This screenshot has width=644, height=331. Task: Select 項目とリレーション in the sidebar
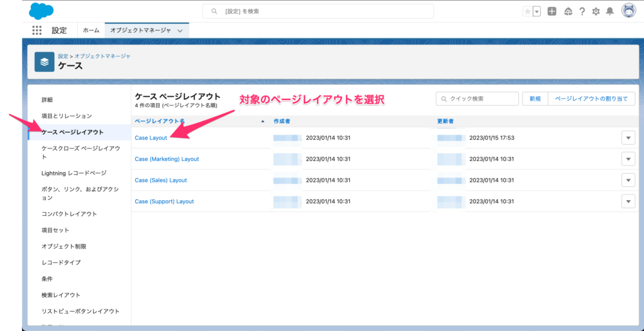coord(67,116)
